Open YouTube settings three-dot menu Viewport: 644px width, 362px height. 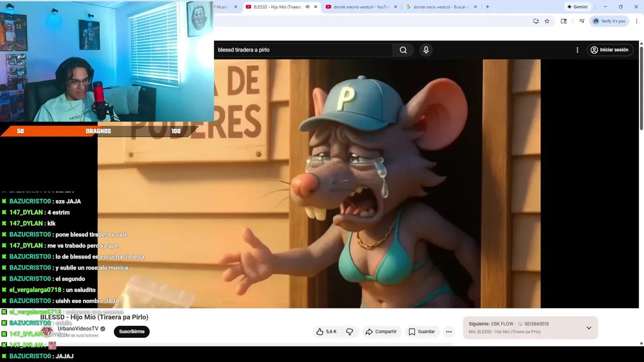pyautogui.click(x=577, y=50)
